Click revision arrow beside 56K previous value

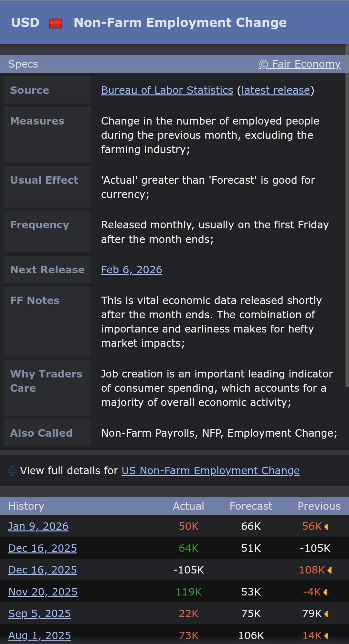click(326, 527)
